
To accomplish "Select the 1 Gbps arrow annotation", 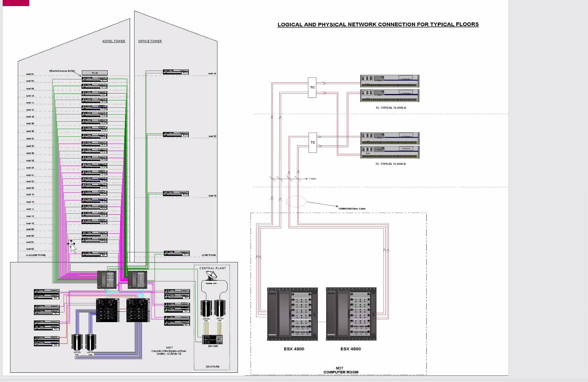I will pyautogui.click(x=312, y=179).
